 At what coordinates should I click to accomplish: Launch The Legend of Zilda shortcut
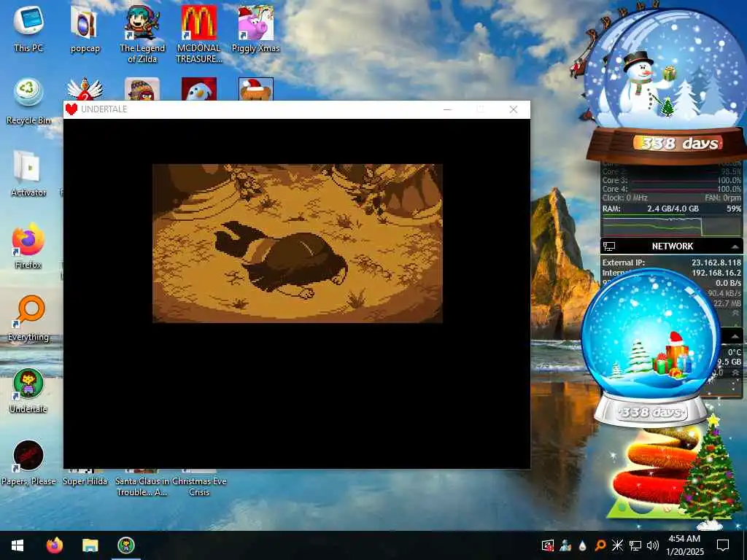(x=142, y=34)
